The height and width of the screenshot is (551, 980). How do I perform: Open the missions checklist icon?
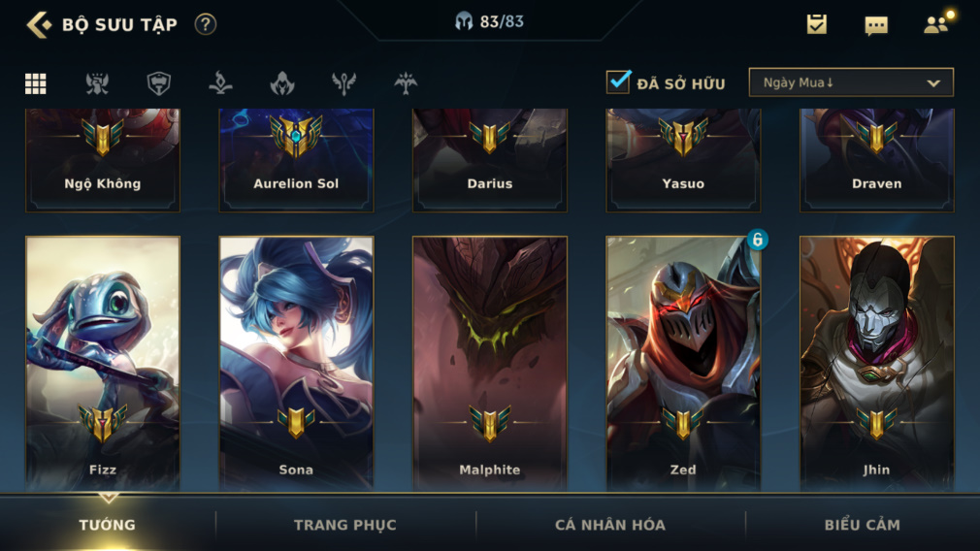click(816, 23)
